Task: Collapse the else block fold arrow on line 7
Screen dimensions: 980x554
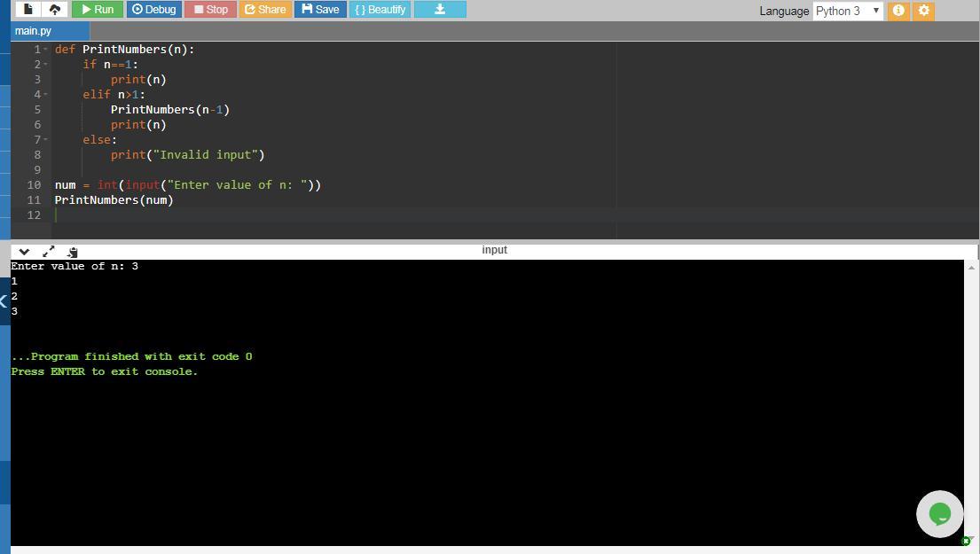Action: [45, 139]
